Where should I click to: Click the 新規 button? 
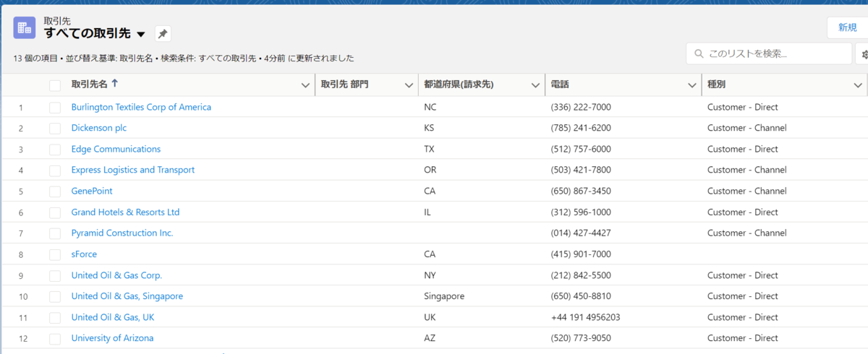(847, 27)
